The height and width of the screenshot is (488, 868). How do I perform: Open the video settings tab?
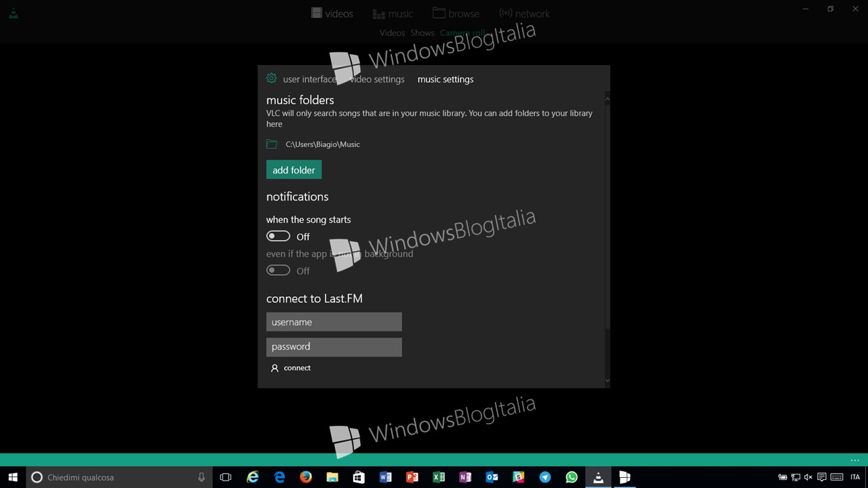tap(377, 79)
